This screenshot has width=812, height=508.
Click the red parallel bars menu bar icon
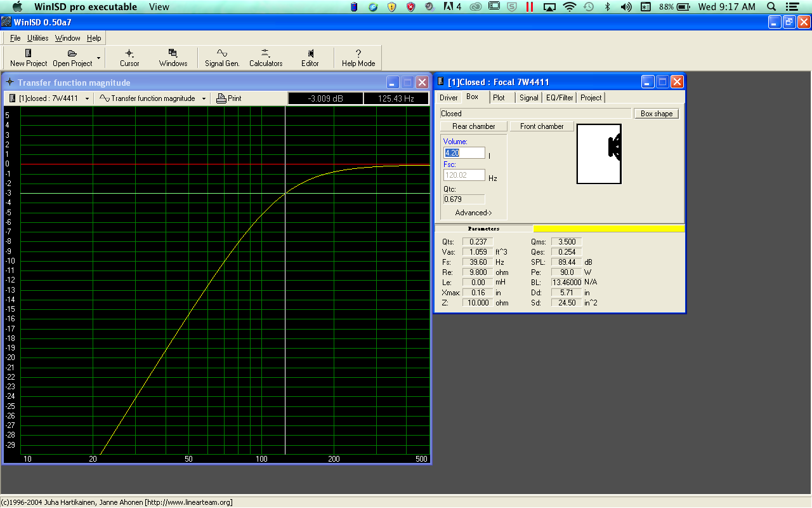click(x=529, y=7)
